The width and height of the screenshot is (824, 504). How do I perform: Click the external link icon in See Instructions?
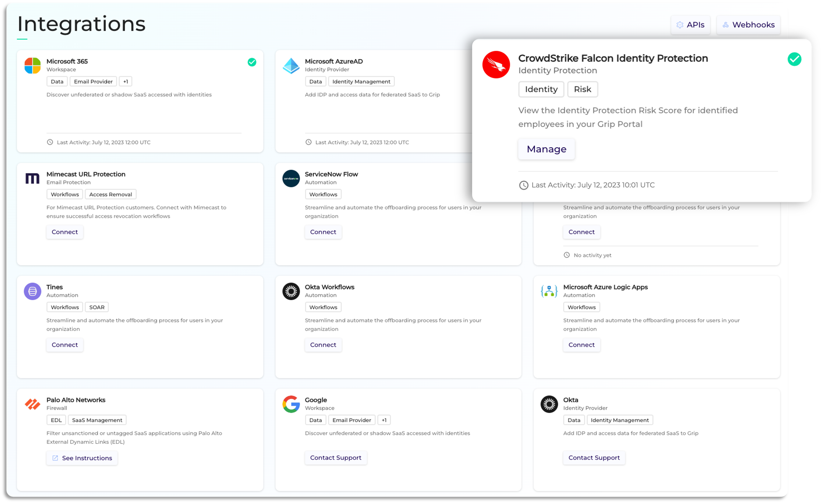[55, 458]
